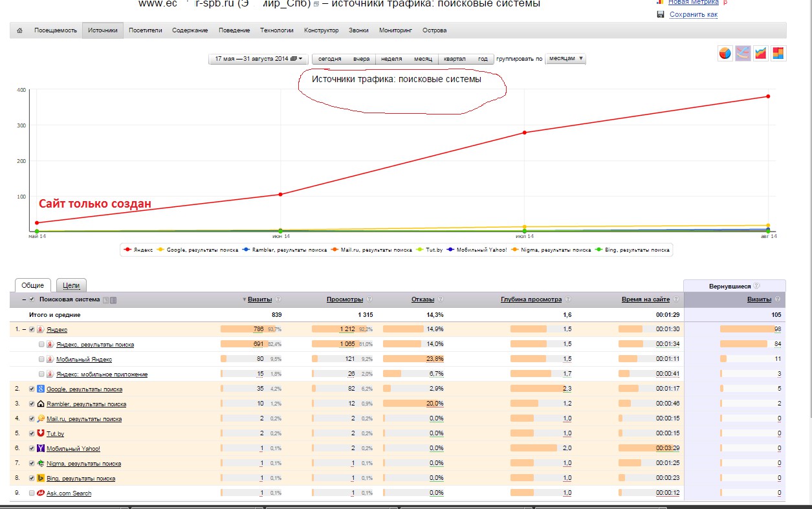Open the Новая Метрика link
Image resolution: width=812 pixels, height=509 pixels.
click(693, 3)
